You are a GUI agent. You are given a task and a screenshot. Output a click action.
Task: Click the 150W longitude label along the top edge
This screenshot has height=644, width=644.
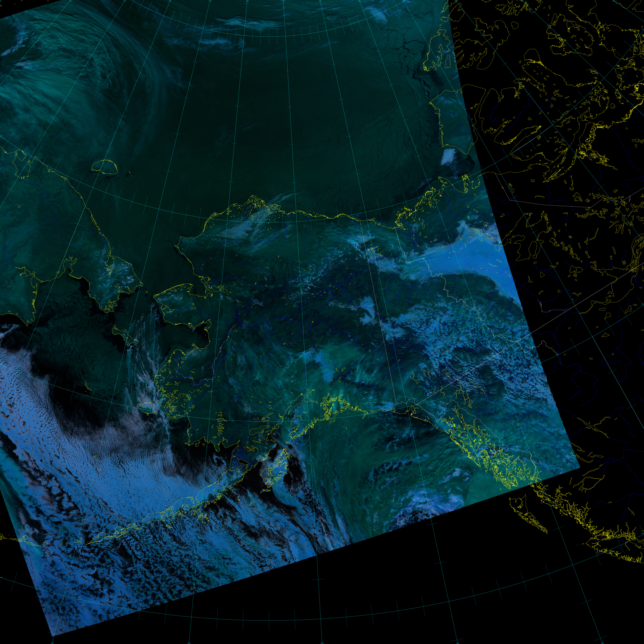[x=283, y=1]
